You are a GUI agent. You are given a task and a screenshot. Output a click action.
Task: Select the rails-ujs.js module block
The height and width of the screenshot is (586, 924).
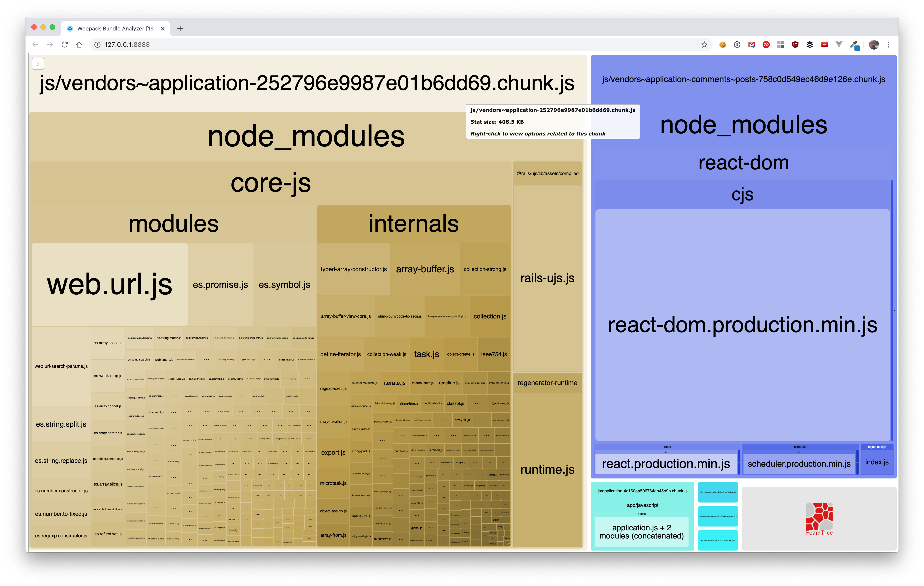(547, 278)
